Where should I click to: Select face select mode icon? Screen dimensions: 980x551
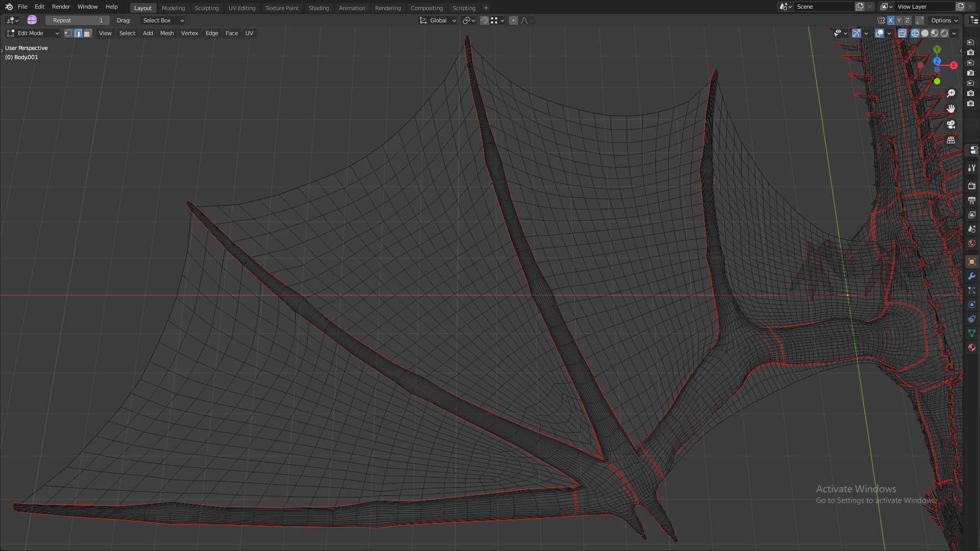88,33
